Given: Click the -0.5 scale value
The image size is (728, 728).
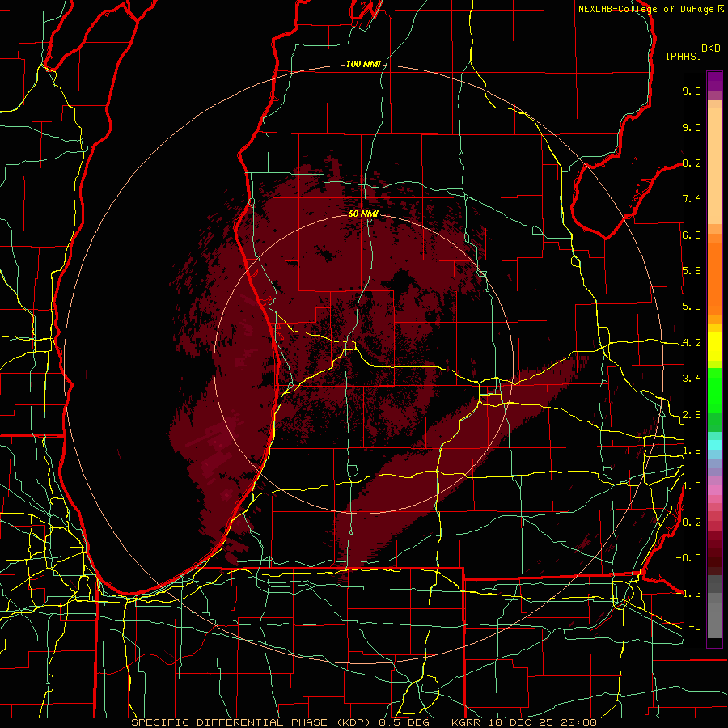Looking at the screenshot, I should pos(688,558).
